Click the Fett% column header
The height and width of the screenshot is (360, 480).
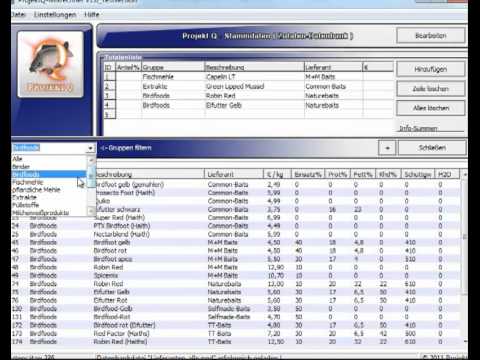pyautogui.click(x=363, y=174)
